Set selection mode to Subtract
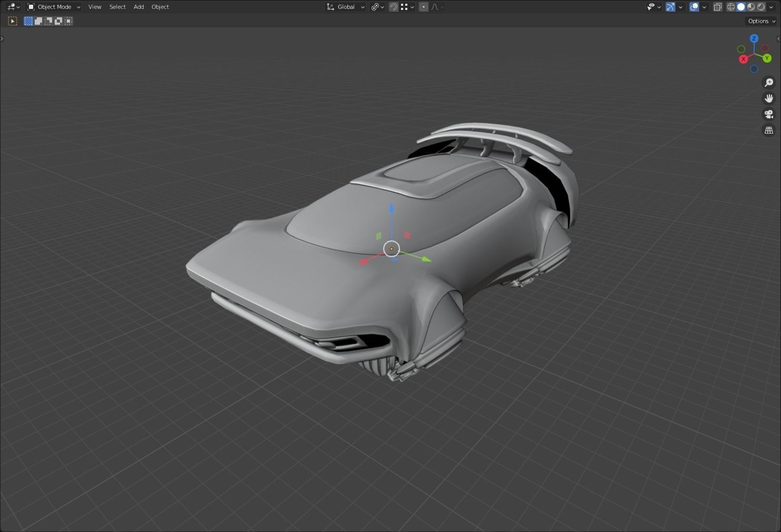Screen dimensions: 781x532 click(x=48, y=21)
